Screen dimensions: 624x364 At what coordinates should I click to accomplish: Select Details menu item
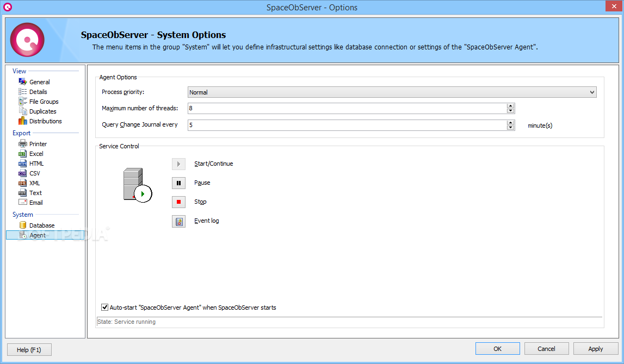pyautogui.click(x=38, y=92)
